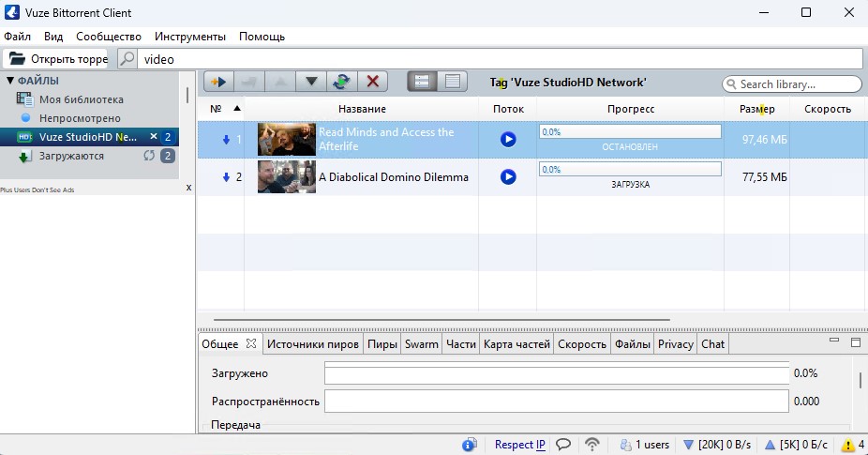Click the download speed [20K] 0 B/s indicator
Viewport: 868px width, 455px height.
[717, 445]
